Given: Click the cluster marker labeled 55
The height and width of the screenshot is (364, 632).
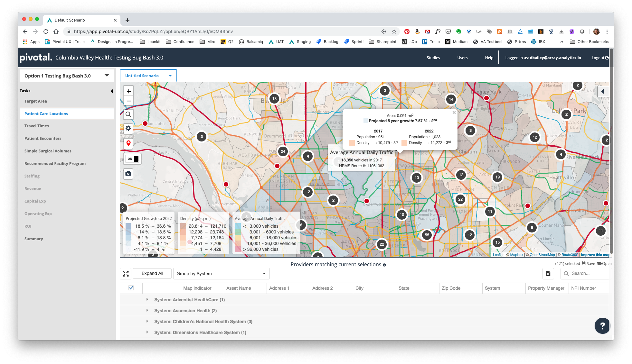Looking at the screenshot, I should click(427, 235).
